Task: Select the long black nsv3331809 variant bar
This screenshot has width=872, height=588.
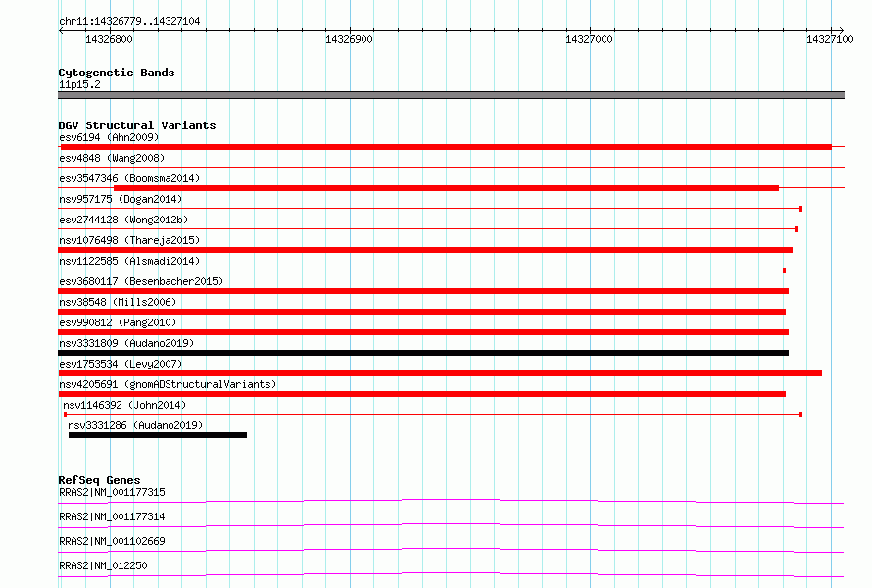Action: 423,353
